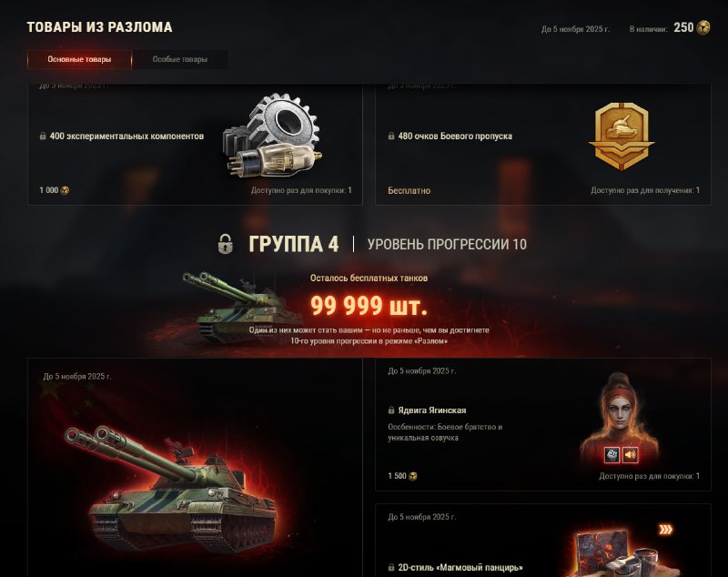The image size is (728, 577).
Task: Click the gold Battle Pass badge icon
Action: tap(622, 137)
